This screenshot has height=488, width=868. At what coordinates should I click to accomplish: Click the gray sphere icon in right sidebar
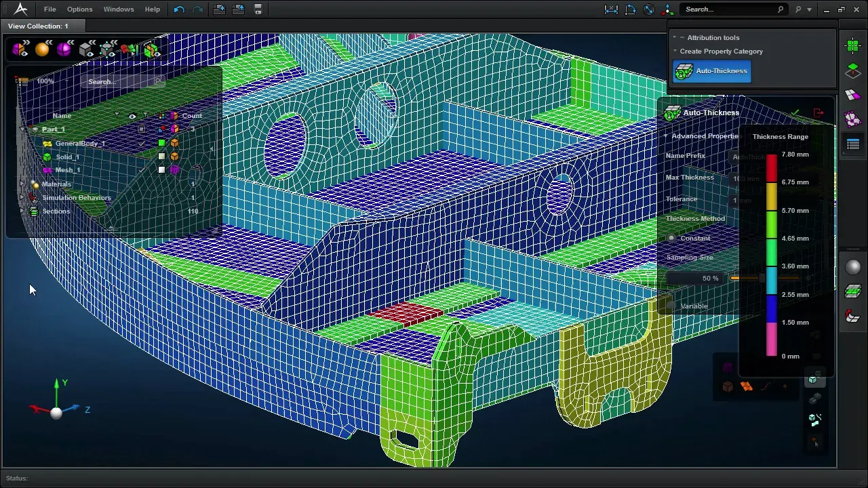(852, 267)
